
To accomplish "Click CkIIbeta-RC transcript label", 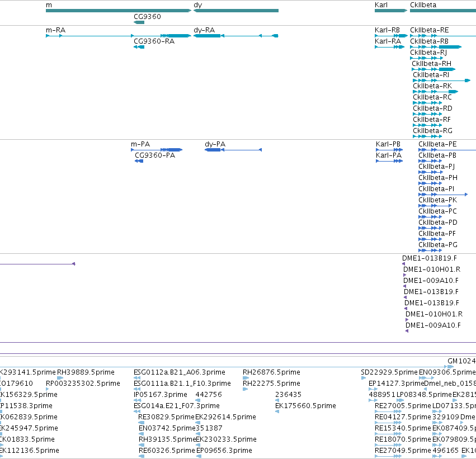I will (432, 97).
